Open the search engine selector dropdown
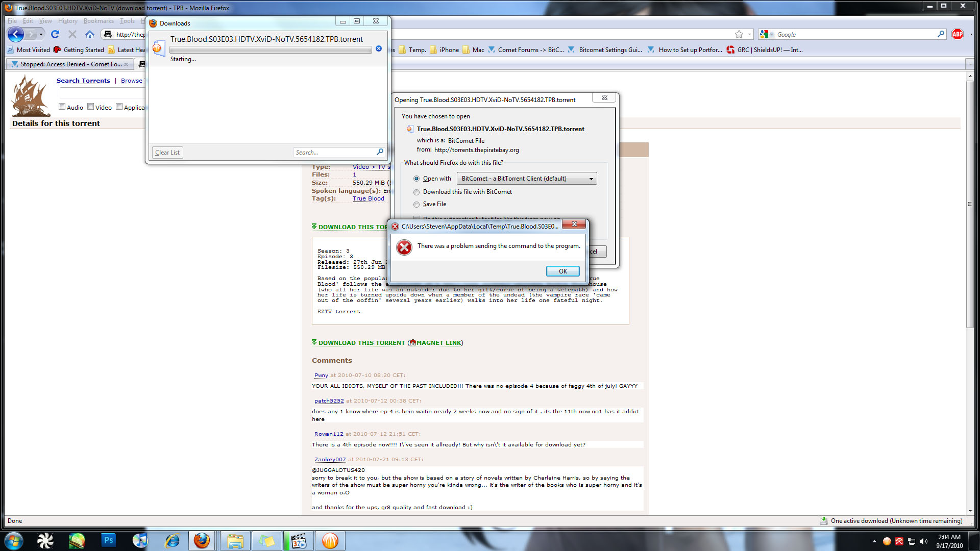 point(767,34)
